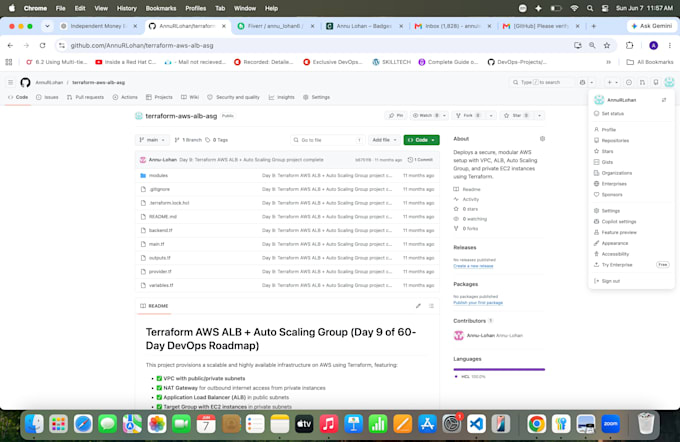The width and height of the screenshot is (680, 442).
Task: Click Create a new release link
Action: click(x=473, y=266)
